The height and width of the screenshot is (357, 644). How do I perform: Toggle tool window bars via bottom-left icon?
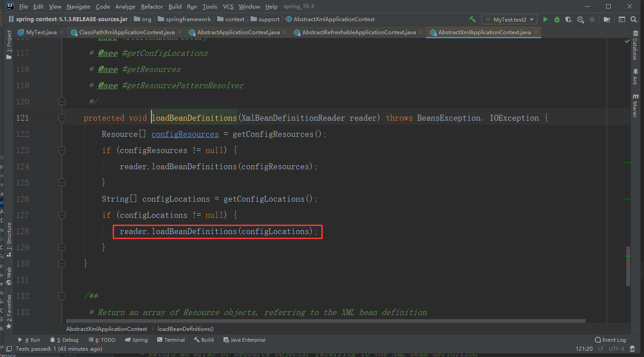[8, 349]
